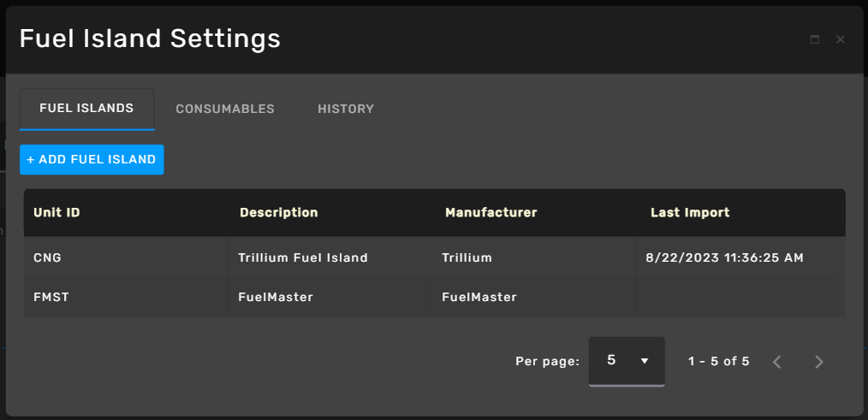Select the Fuel Islands tab
The image size is (868, 420).
(x=87, y=109)
